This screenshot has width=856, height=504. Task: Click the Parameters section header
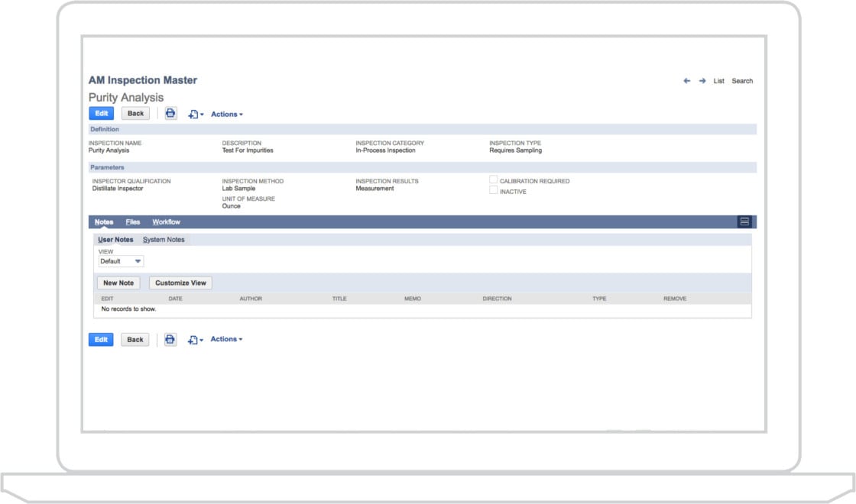423,167
